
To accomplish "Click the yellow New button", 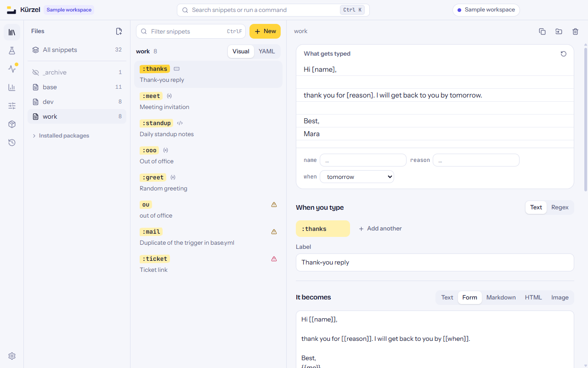I will (x=265, y=31).
